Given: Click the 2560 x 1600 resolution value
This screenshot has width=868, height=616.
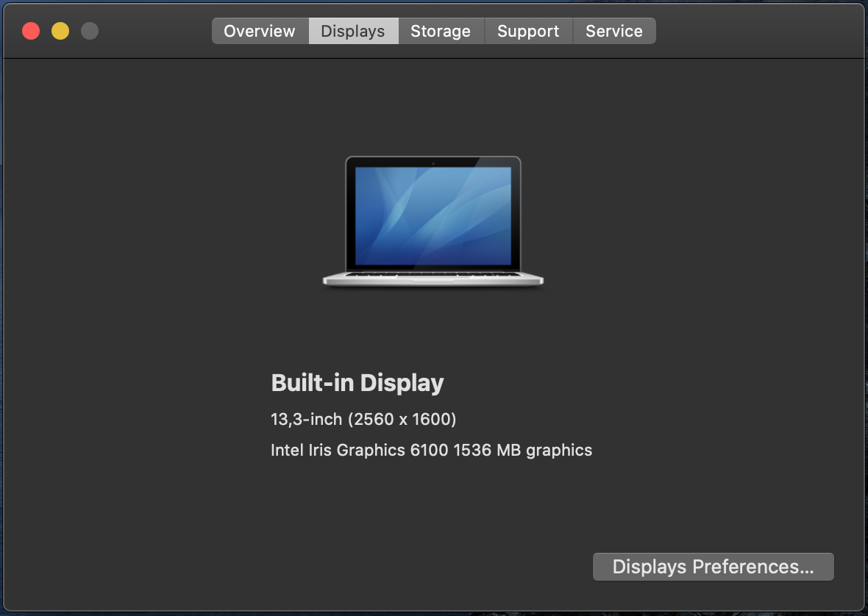Looking at the screenshot, I should click(x=402, y=419).
